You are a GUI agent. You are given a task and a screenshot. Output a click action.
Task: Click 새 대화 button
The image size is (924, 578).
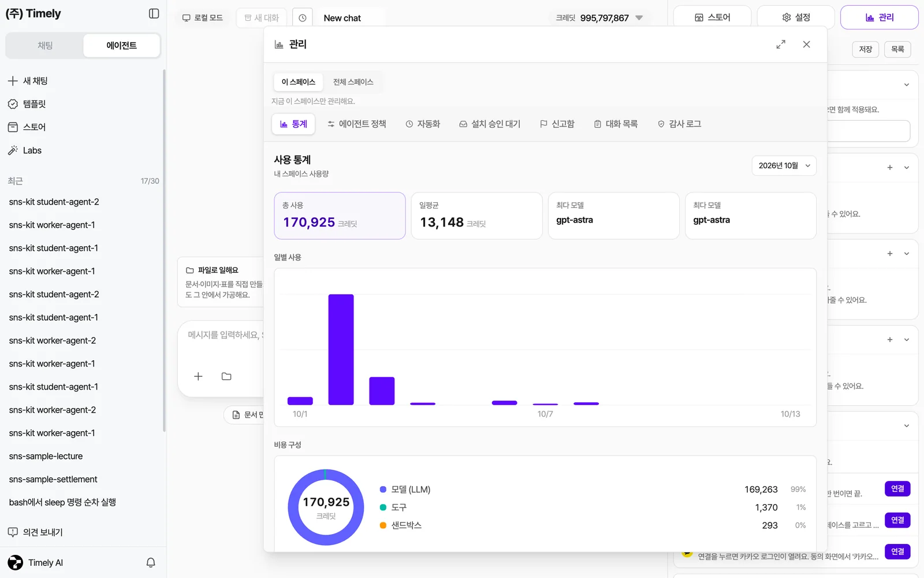click(262, 18)
